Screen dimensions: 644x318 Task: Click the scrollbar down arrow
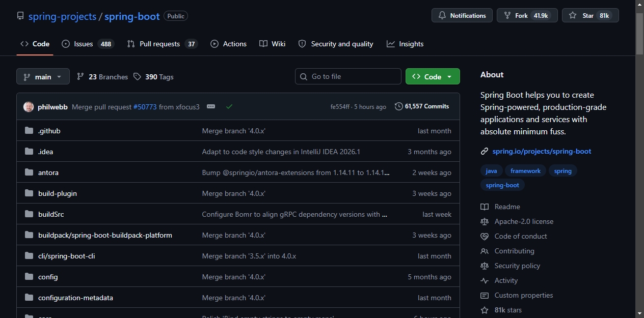click(639, 313)
